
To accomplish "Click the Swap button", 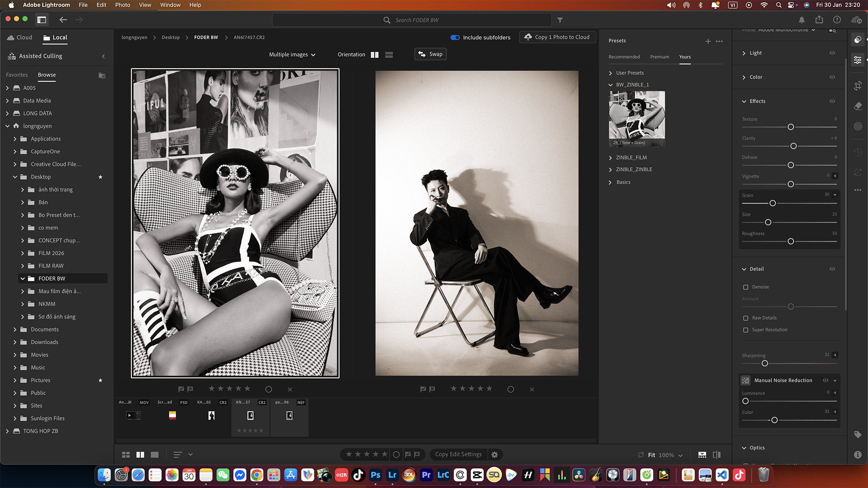I will pos(430,54).
